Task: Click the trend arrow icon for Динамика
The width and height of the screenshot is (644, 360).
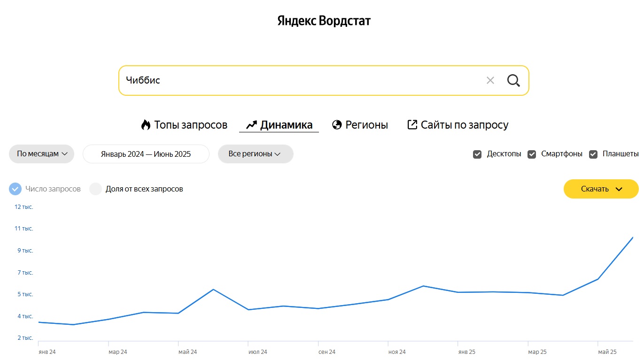Action: point(251,125)
